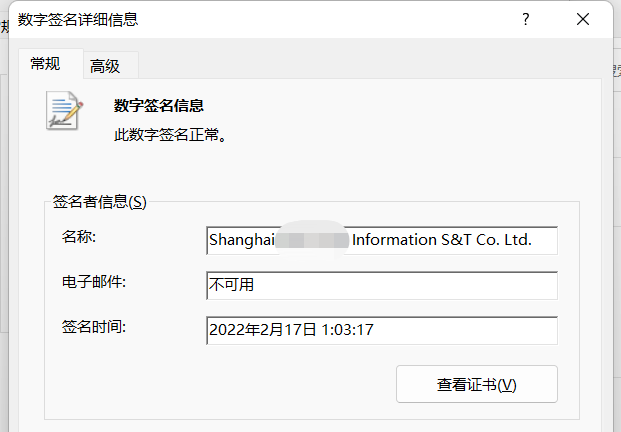Click 'Information S&T' text in signer name
Viewport: 621px width, 432px height.
click(412, 241)
